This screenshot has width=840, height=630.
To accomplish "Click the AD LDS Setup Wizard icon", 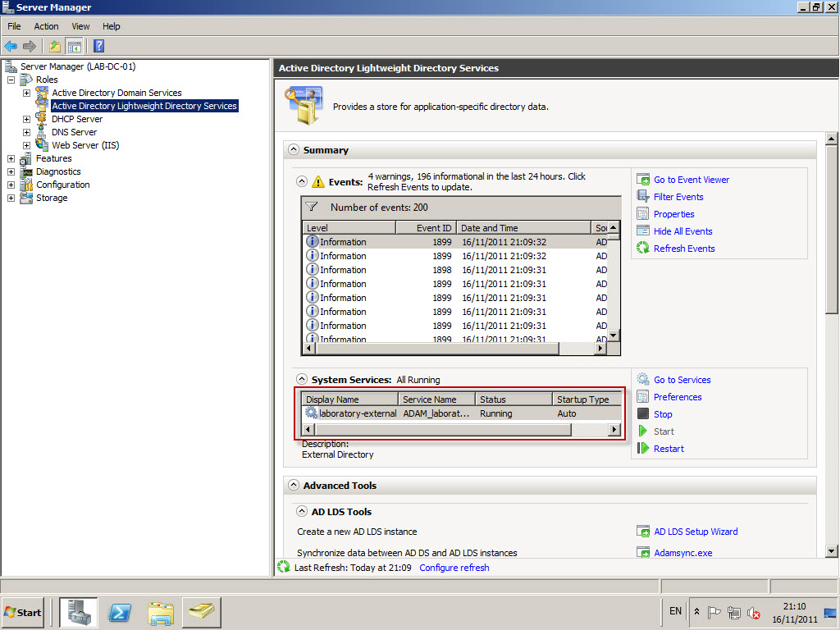I will [643, 532].
